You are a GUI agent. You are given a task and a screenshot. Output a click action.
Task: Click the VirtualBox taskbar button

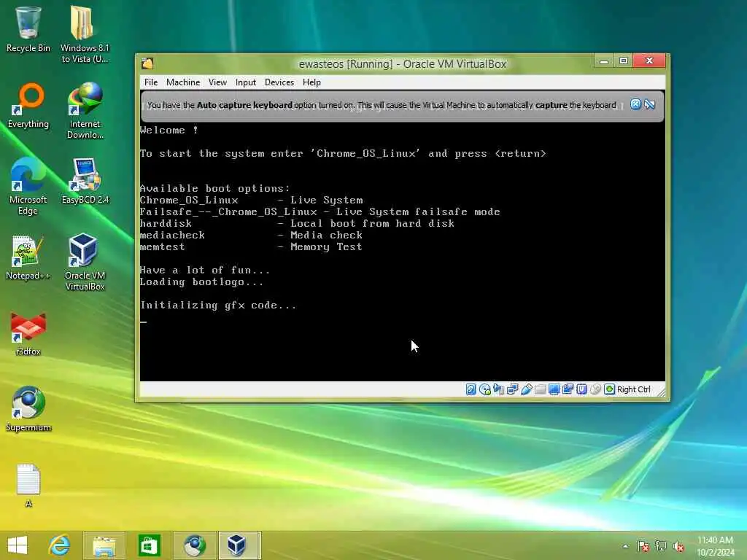pos(239,545)
